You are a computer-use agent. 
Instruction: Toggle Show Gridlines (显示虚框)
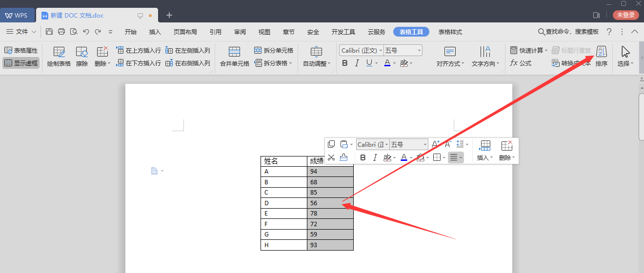[21, 63]
